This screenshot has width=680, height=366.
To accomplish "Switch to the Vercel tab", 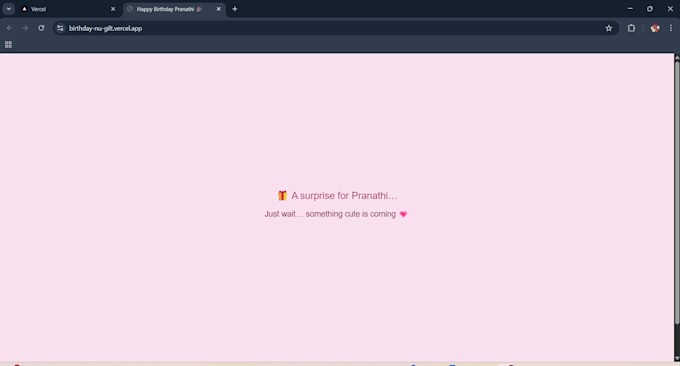I will [69, 9].
